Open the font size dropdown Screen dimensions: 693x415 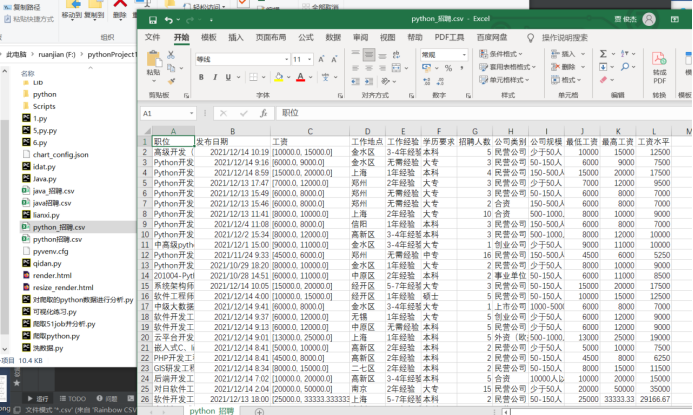click(x=309, y=59)
